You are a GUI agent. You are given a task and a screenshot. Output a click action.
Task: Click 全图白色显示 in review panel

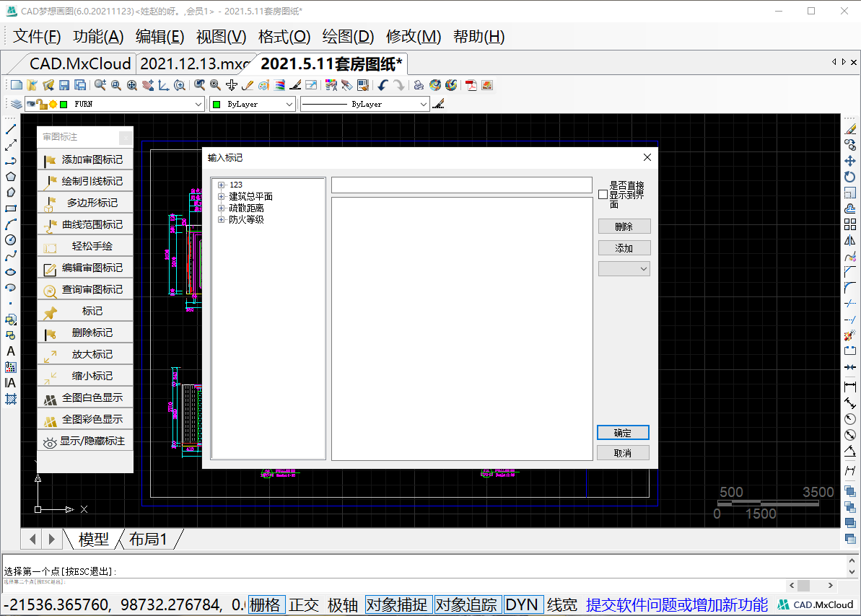(x=85, y=397)
